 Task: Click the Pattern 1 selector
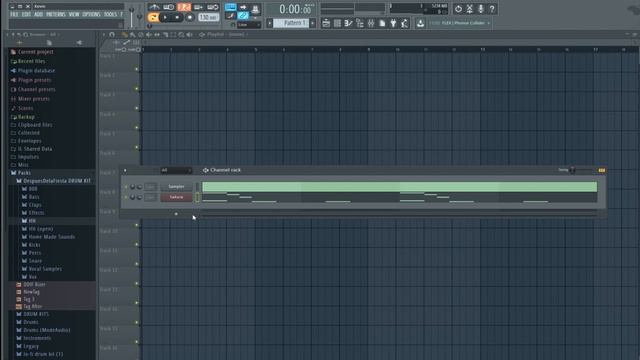(x=291, y=23)
